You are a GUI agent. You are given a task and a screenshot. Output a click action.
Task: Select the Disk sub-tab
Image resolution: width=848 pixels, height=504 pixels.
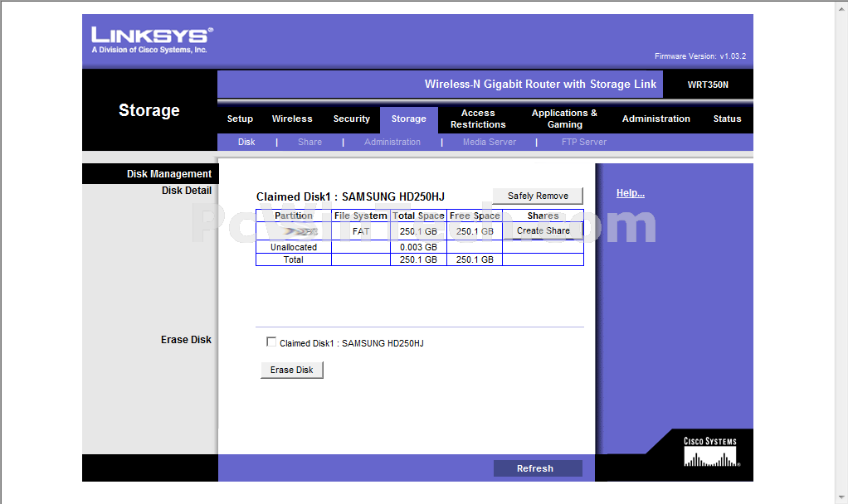point(246,142)
